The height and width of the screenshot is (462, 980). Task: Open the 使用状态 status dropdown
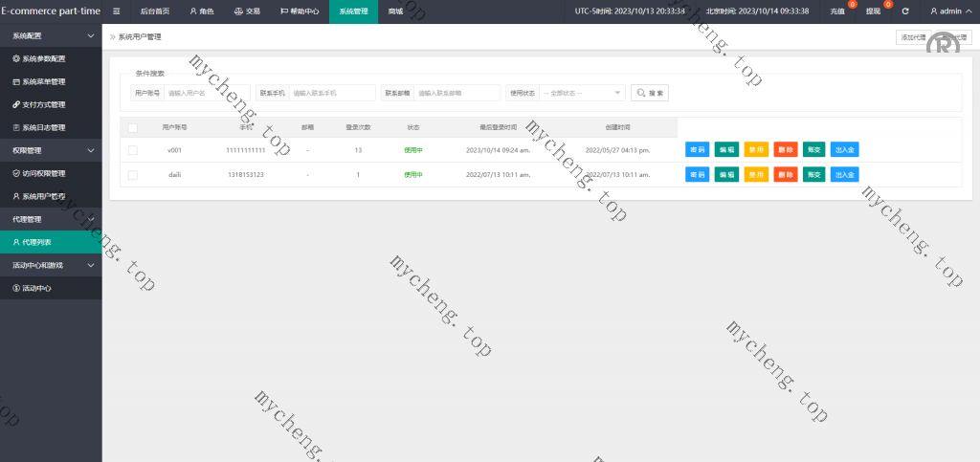pyautogui.click(x=581, y=93)
